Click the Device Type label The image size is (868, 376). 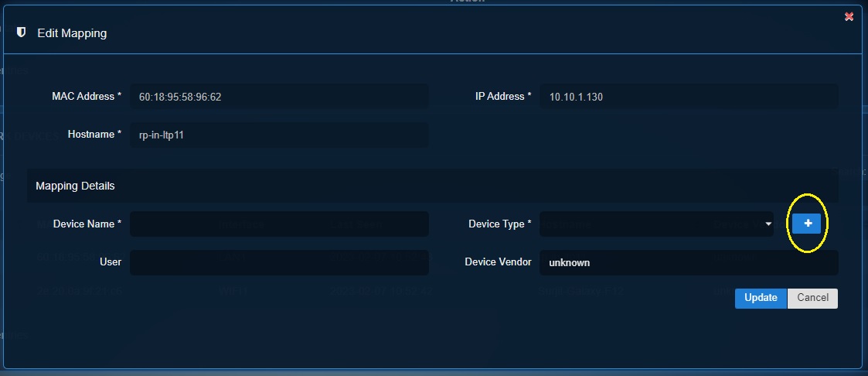(x=500, y=224)
